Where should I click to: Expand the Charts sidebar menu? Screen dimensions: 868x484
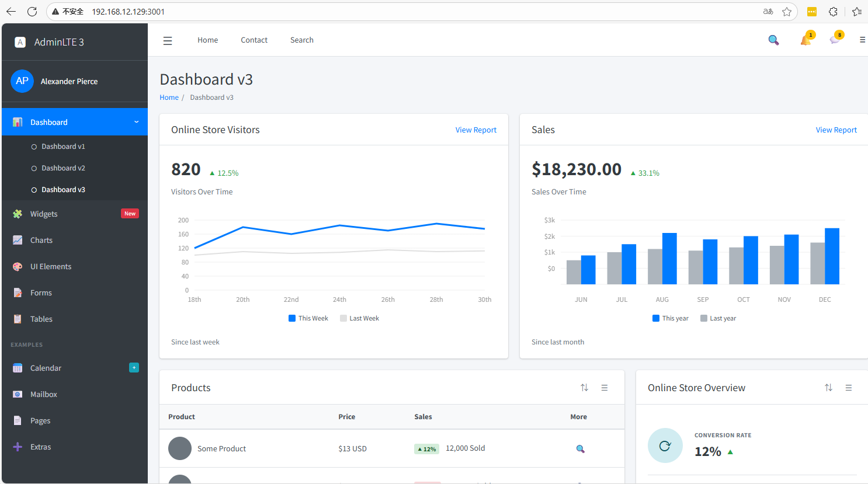tap(41, 240)
